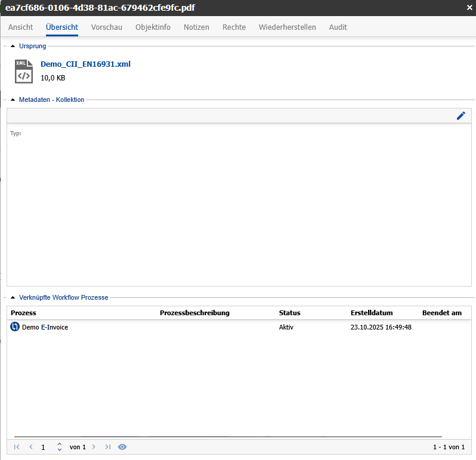
Task: Open the Demo_CII_EN16931.xml link
Action: tap(85, 64)
